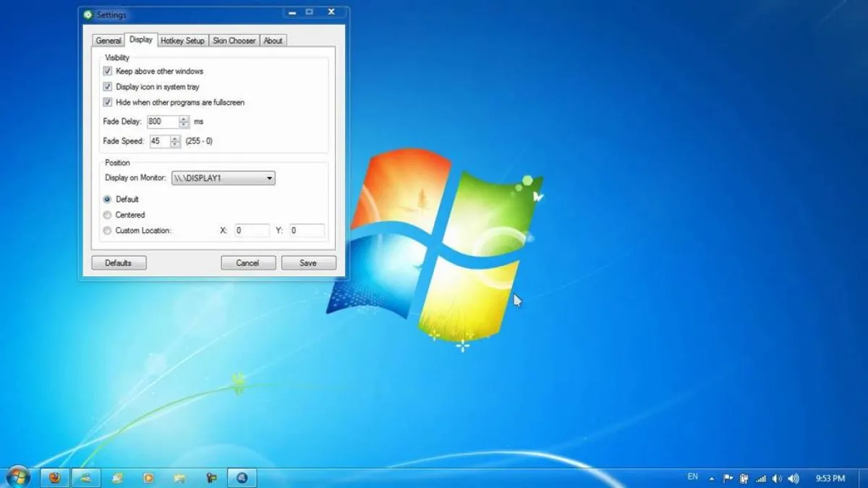Toggle Hide when other programs are fullscreen

108,102
